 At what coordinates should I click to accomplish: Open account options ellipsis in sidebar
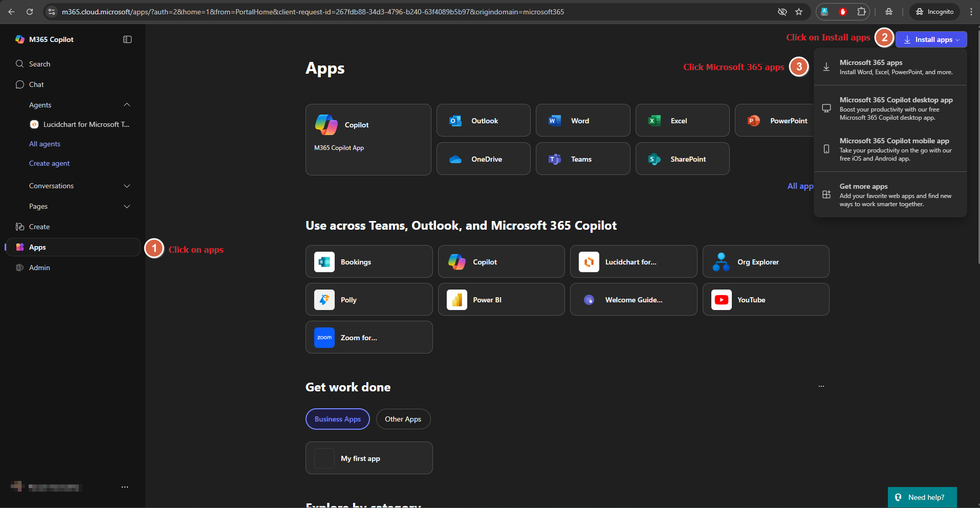pyautogui.click(x=125, y=487)
